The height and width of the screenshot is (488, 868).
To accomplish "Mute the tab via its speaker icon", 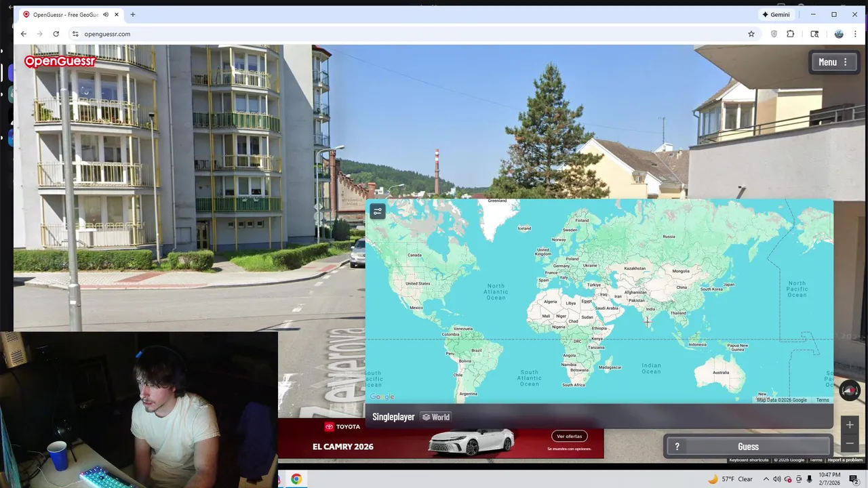I will pyautogui.click(x=106, y=14).
